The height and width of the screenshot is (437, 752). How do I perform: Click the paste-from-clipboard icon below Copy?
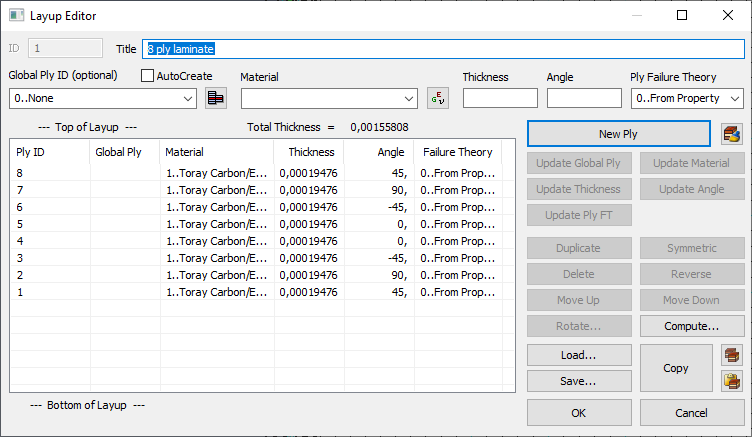(732, 381)
